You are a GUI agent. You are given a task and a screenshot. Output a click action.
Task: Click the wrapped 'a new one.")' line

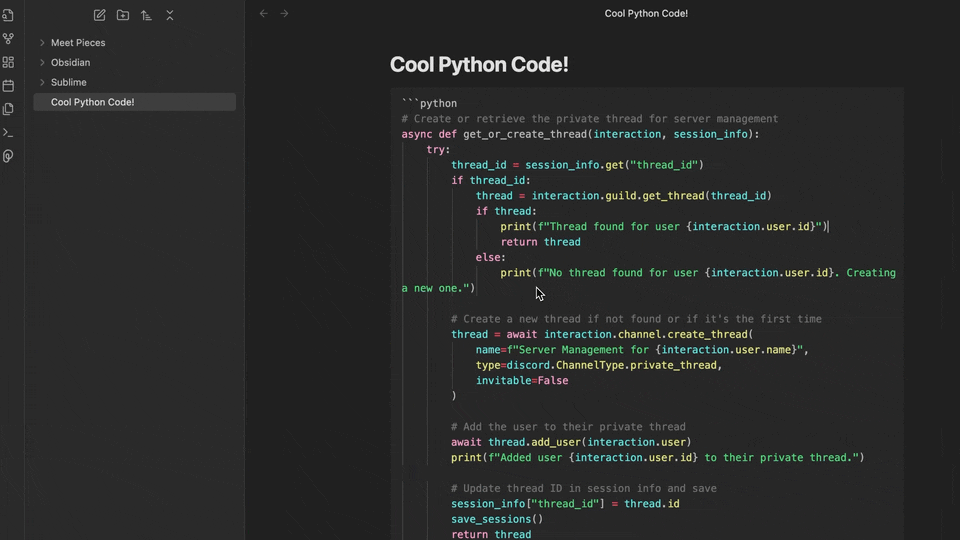point(438,288)
